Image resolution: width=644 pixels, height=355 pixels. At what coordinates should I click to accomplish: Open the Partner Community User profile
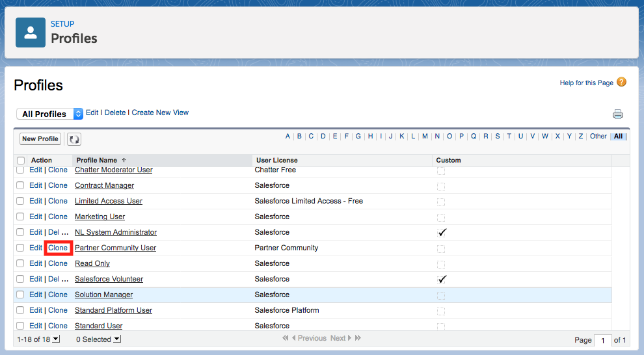(115, 248)
